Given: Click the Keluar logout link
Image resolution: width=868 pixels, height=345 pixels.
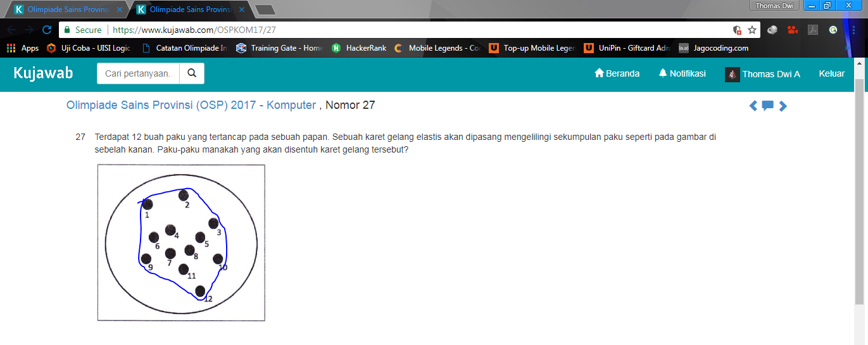Looking at the screenshot, I should [831, 73].
